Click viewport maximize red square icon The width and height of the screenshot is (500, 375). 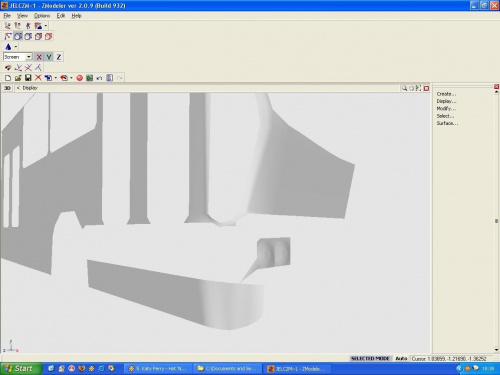point(426,88)
